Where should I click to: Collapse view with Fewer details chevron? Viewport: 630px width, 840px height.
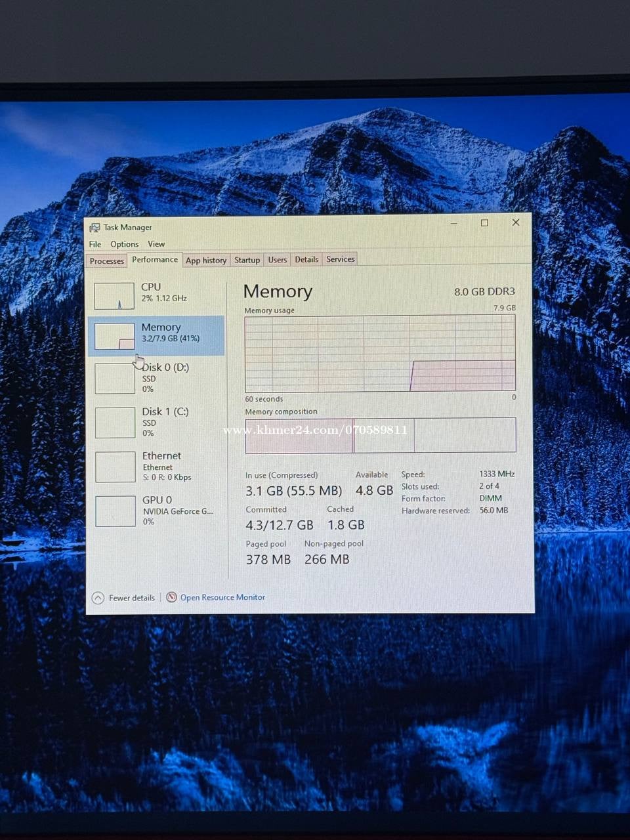tap(98, 598)
